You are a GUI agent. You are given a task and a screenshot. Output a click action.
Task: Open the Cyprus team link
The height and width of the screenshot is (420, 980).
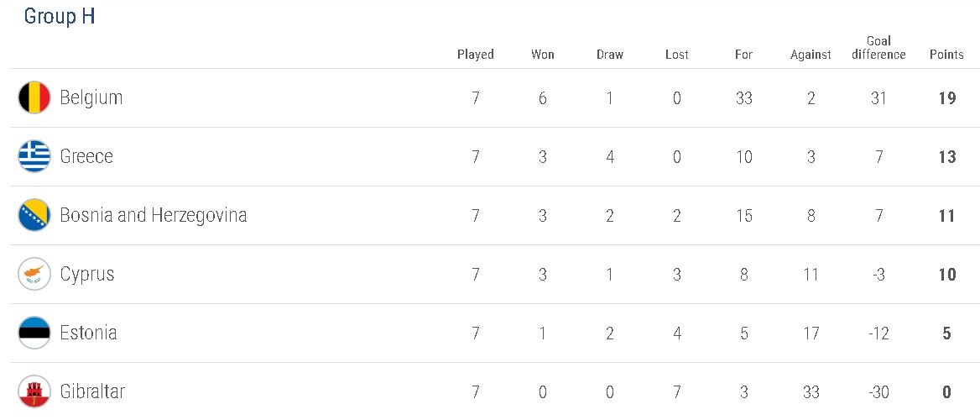pos(87,275)
